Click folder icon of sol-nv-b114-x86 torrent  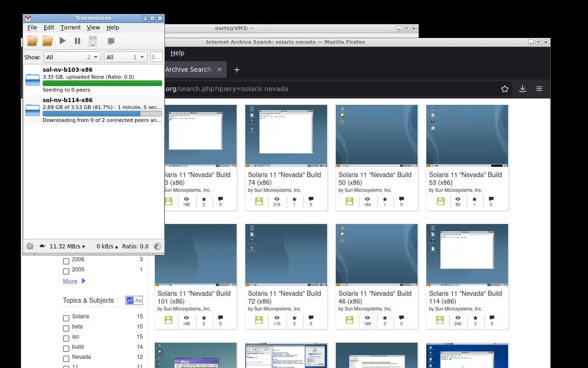point(33,110)
